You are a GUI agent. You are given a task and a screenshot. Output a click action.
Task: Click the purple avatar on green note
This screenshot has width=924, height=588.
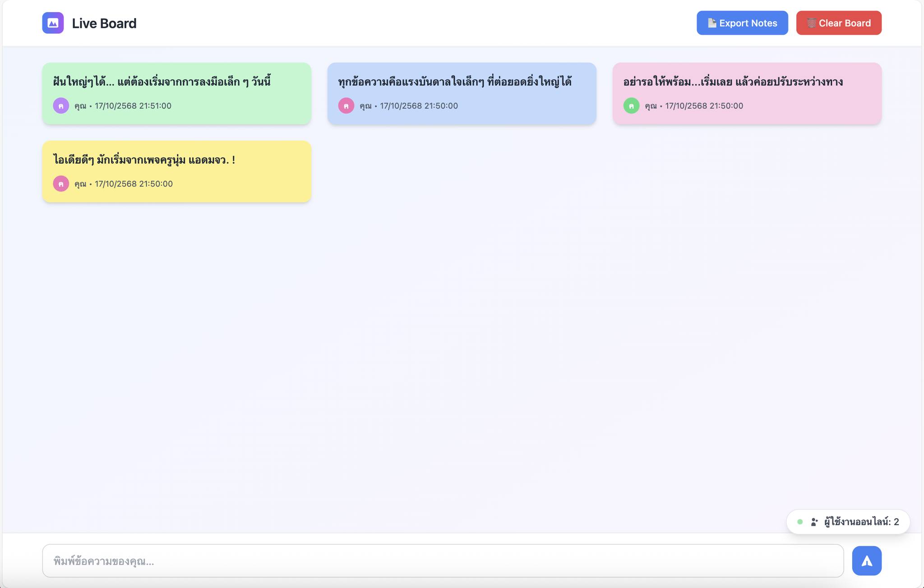pyautogui.click(x=61, y=106)
